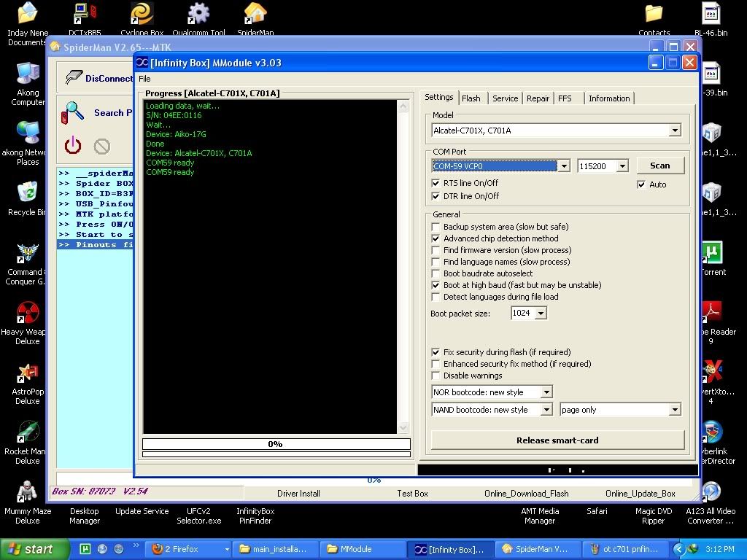The image size is (747, 560).
Task: Launch Command & Conquer Generals shortcut
Action: [27, 253]
